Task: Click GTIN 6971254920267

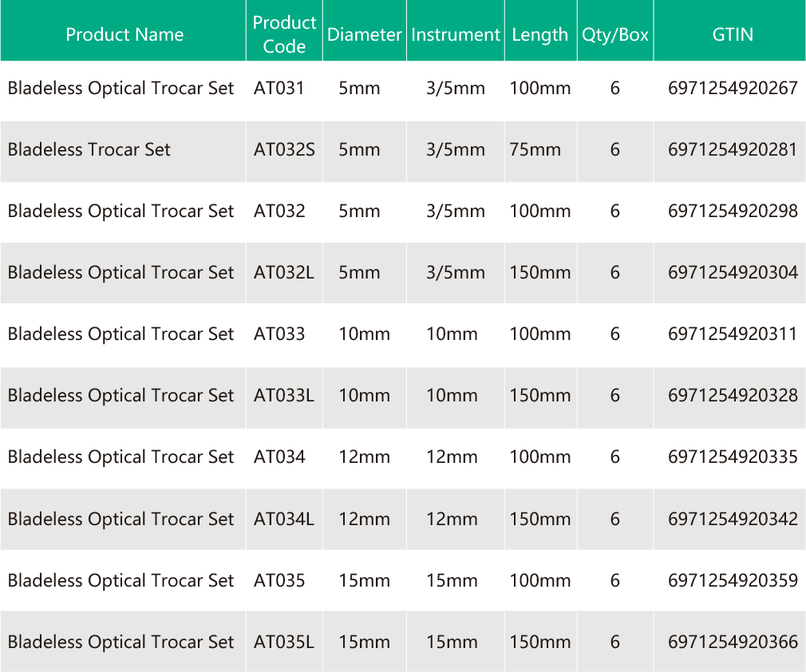Action: click(732, 88)
